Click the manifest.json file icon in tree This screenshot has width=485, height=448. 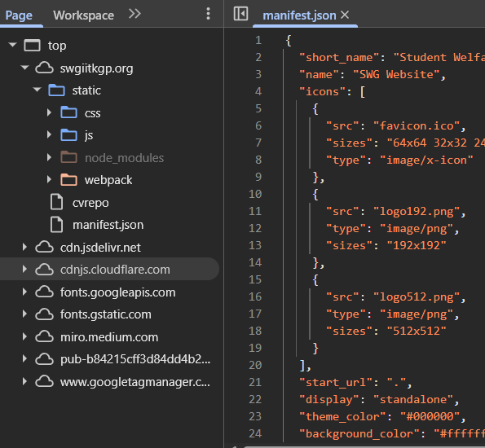click(x=56, y=225)
